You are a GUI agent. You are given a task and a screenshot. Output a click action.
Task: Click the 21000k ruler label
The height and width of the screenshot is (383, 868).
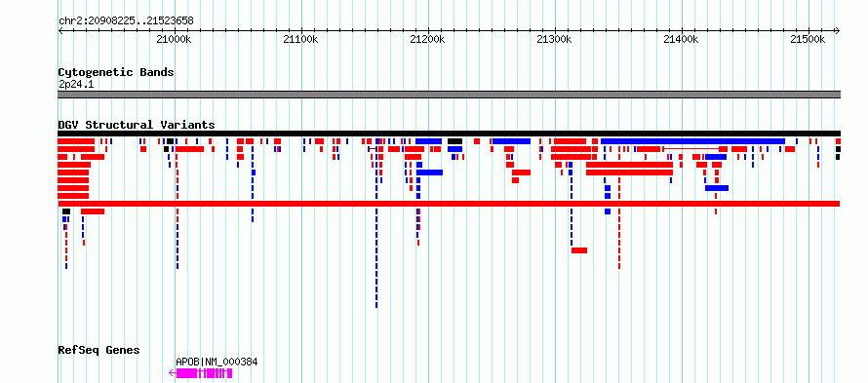[x=174, y=39]
